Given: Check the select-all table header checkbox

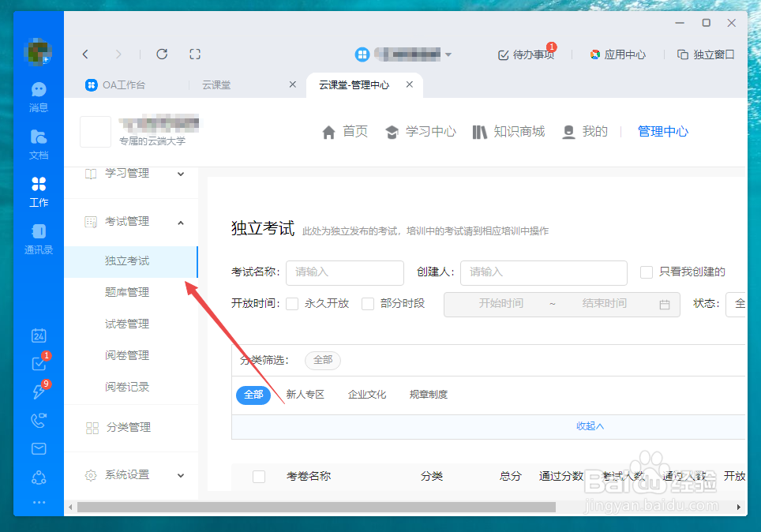Looking at the screenshot, I should [259, 477].
